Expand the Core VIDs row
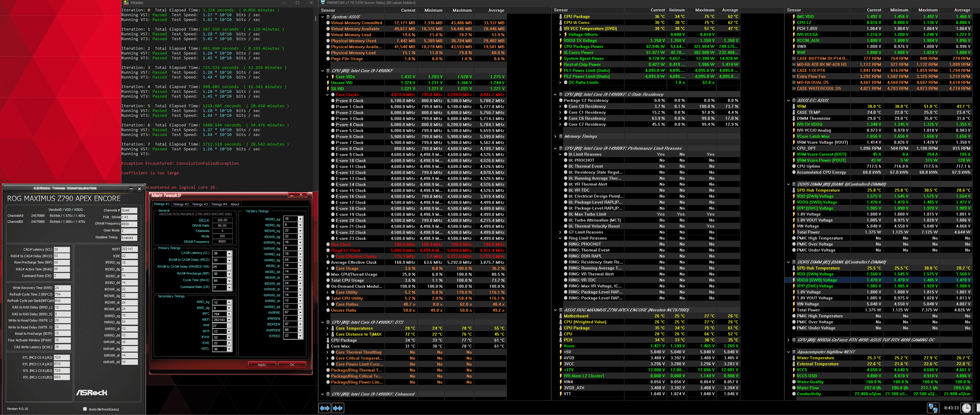The height and width of the screenshot is (415, 980). point(327,77)
